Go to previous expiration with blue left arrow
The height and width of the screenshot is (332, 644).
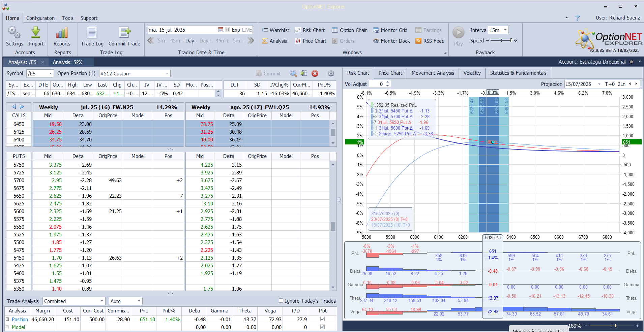pos(14,107)
